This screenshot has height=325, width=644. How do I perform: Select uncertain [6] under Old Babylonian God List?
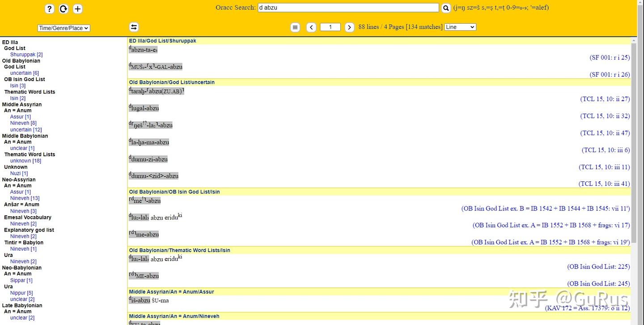[25, 73]
